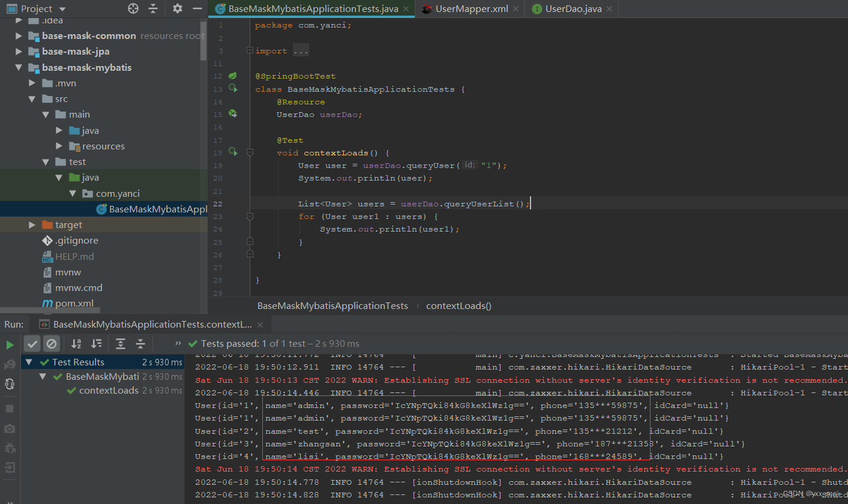Click the Exit icon in Run sidebar
848x504 pixels.
pyautogui.click(x=10, y=468)
